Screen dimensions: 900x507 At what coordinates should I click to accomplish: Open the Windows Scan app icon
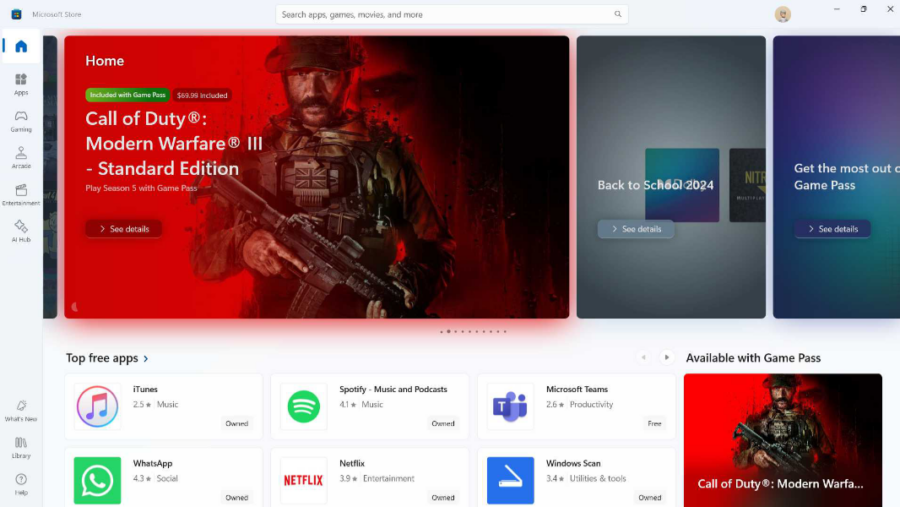point(510,481)
